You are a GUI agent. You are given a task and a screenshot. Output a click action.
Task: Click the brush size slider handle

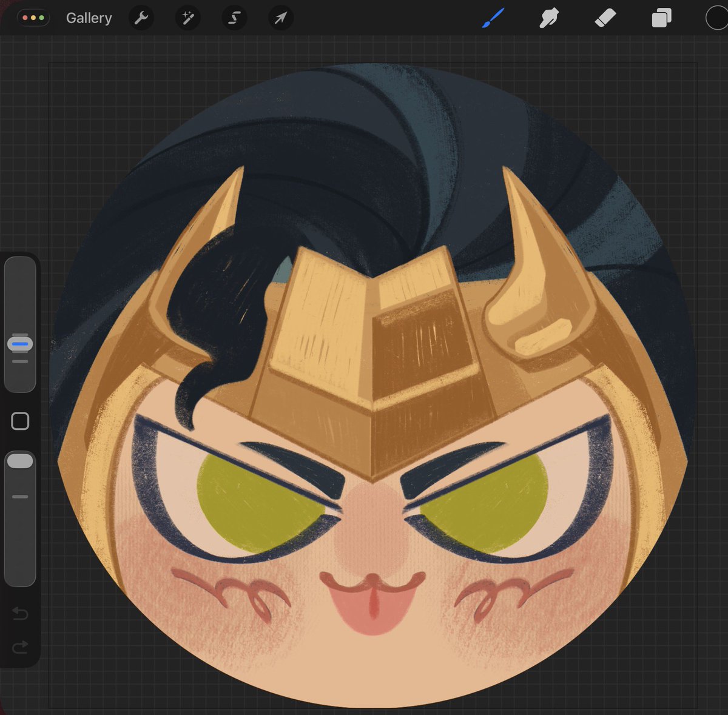[x=20, y=344]
